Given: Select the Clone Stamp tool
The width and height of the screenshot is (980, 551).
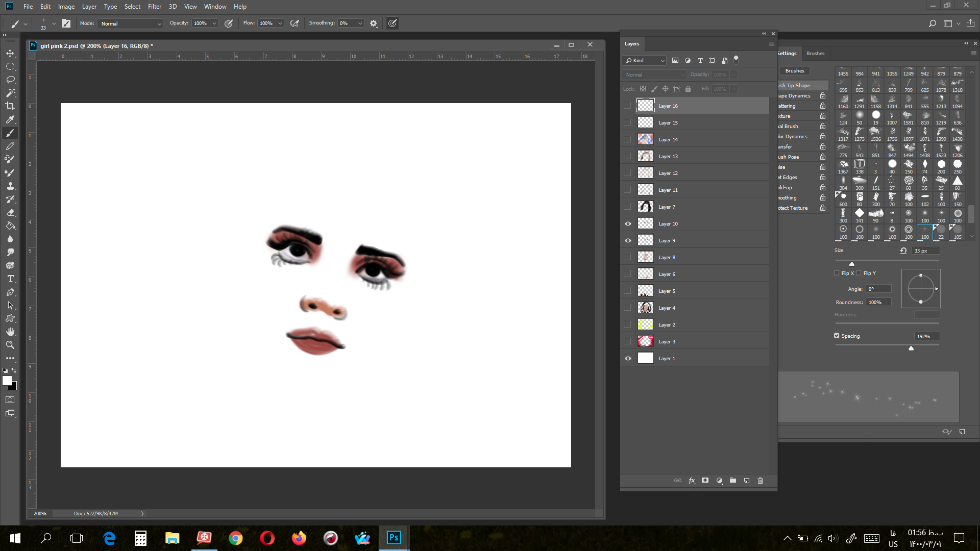Looking at the screenshot, I should (10, 186).
